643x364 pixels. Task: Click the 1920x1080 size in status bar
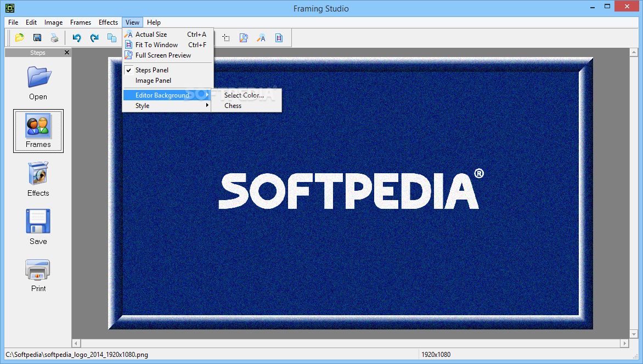436,355
